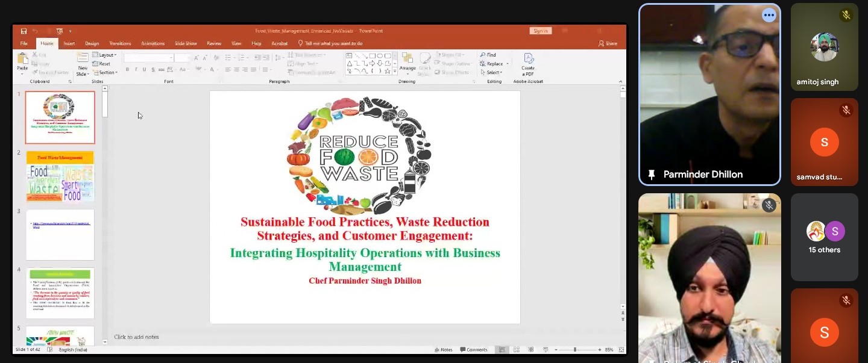The height and width of the screenshot is (363, 868).
Task: Click the Sign in button
Action: point(540,31)
